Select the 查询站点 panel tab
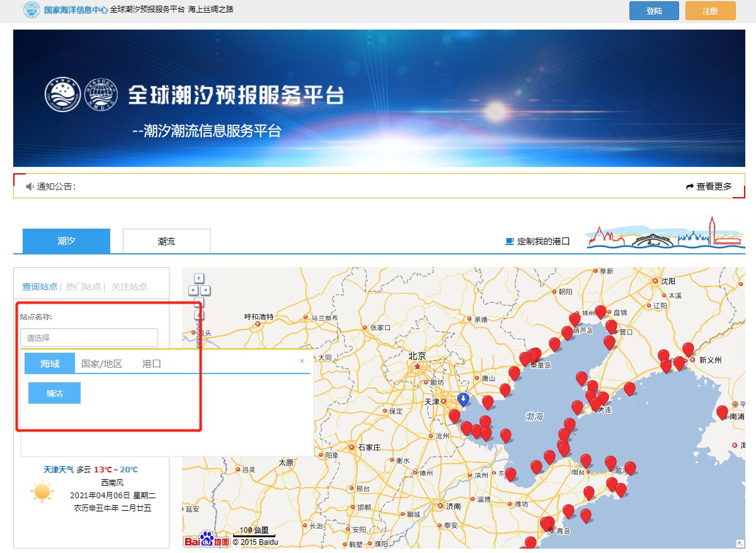This screenshot has width=756, height=553. (x=40, y=287)
